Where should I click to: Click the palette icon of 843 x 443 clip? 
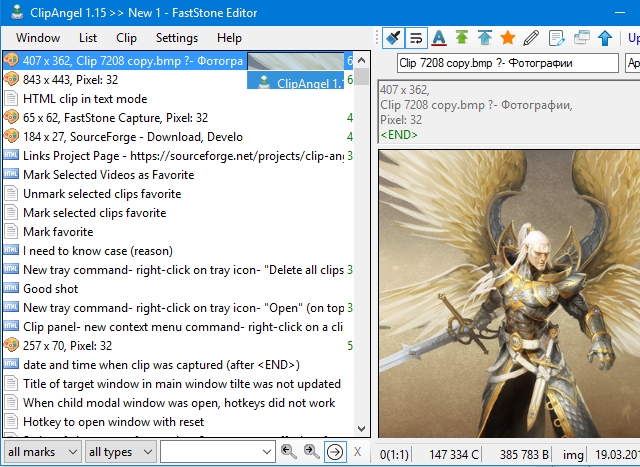click(11, 79)
